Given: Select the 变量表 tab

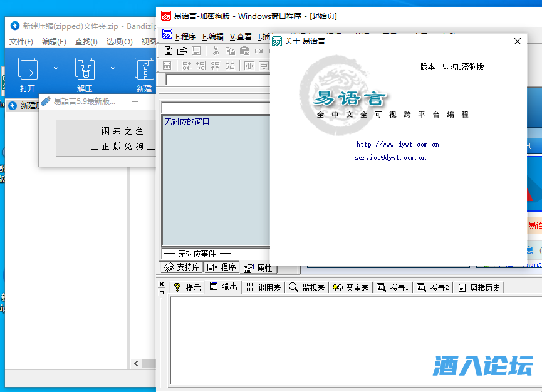Looking at the screenshot, I should tap(351, 287).
